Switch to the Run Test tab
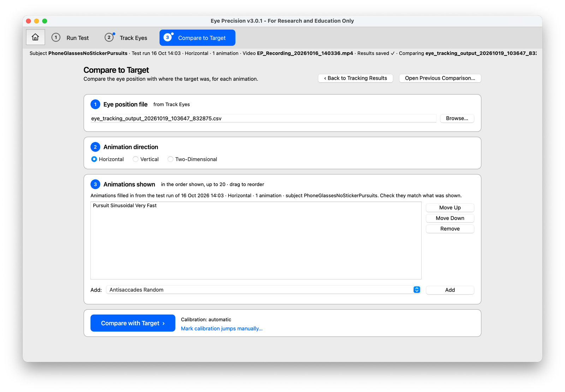The image size is (565, 392). pyautogui.click(x=70, y=38)
